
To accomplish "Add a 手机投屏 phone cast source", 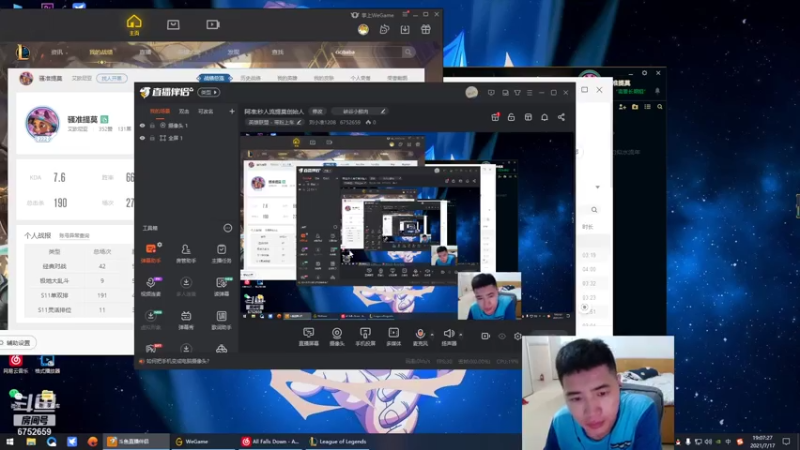I will pyautogui.click(x=365, y=337).
